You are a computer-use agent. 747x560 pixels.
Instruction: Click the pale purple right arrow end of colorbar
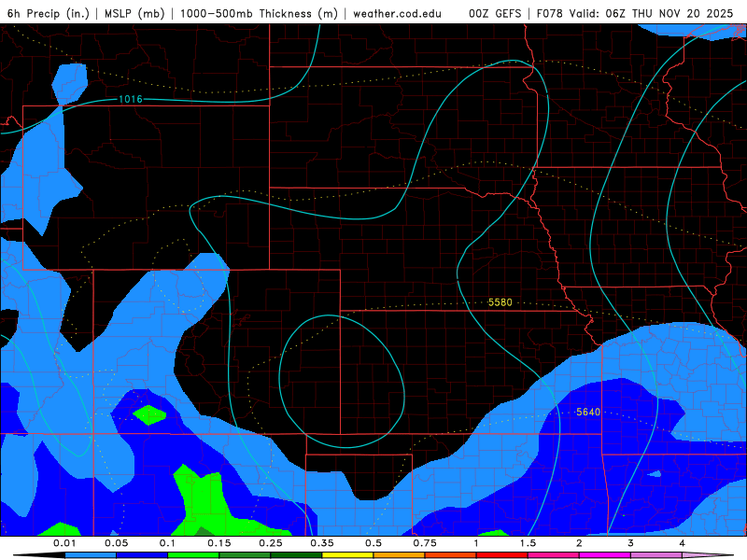708,555
